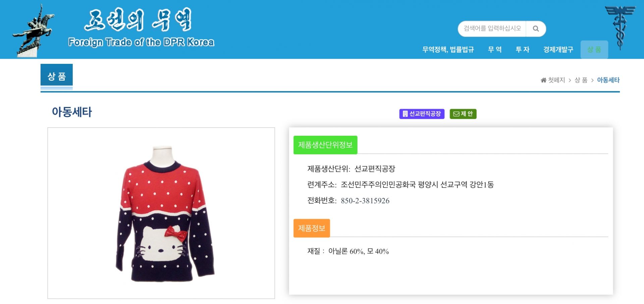Click the 아동세타 breadcrumb link
Image resolution: width=644 pixels, height=304 pixels.
pos(608,80)
